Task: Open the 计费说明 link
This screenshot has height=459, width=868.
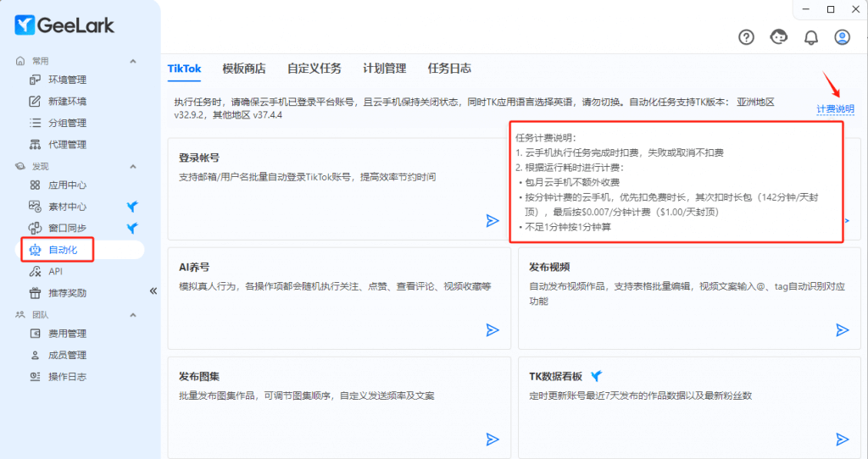Action: tap(835, 109)
